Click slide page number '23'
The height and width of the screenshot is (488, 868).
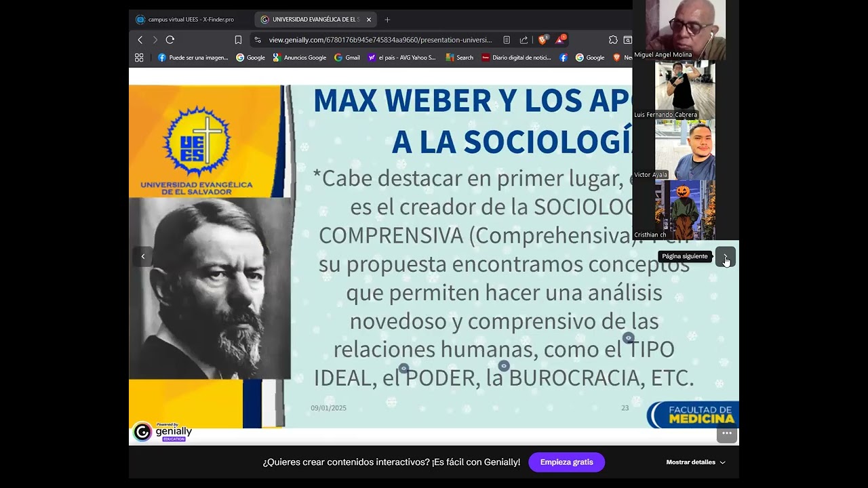[x=625, y=408]
